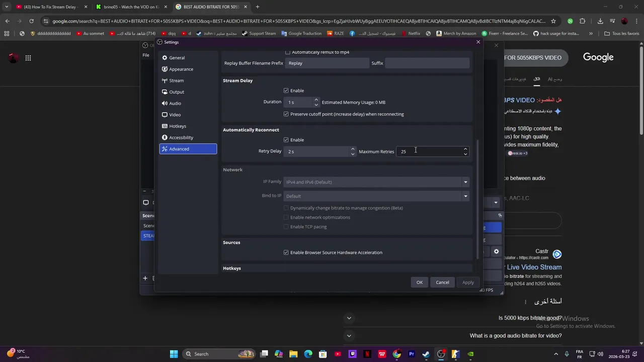Click OK in Settings dialog
644x362 pixels.
click(420, 283)
